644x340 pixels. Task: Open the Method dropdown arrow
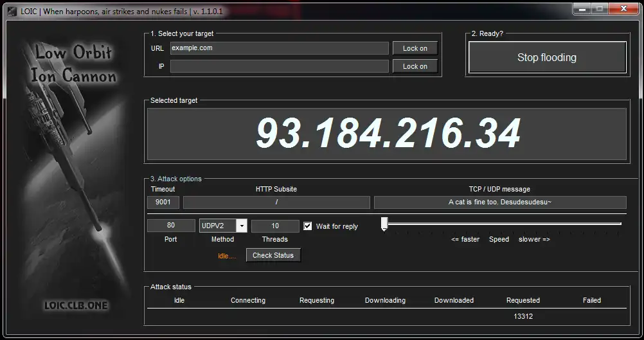tap(242, 226)
